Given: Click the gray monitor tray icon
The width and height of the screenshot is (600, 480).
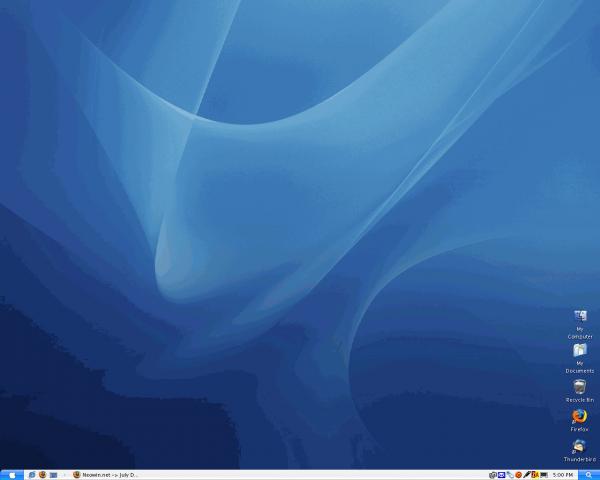Looking at the screenshot, I should [544, 475].
